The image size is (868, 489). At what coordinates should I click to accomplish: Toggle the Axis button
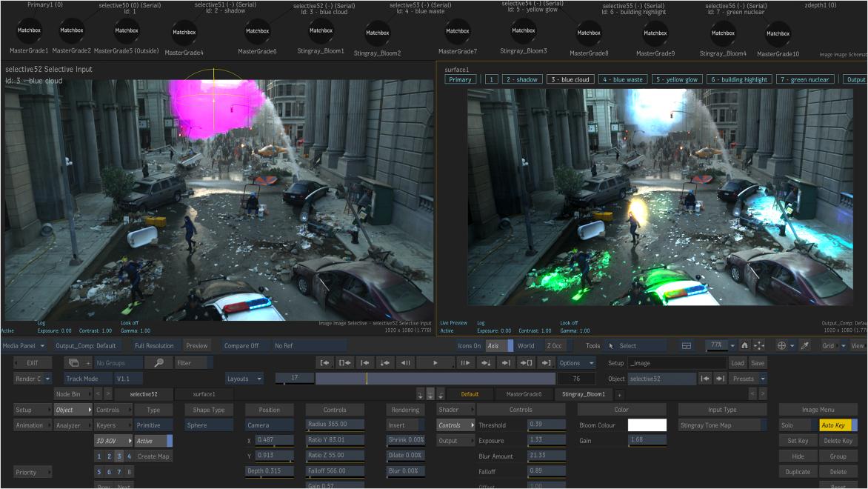coord(499,345)
